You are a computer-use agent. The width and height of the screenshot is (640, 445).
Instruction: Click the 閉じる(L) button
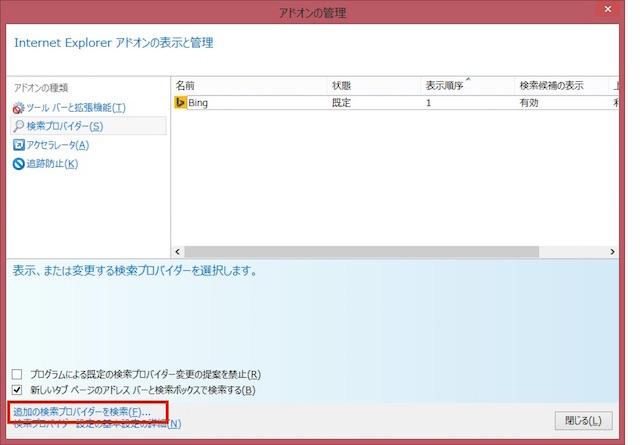point(583,421)
